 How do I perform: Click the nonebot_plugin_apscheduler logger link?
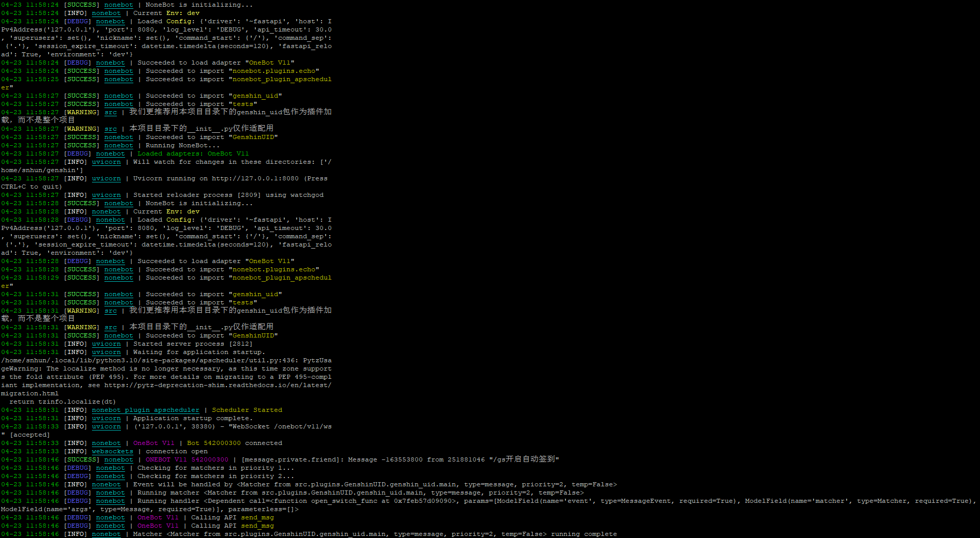pos(145,410)
